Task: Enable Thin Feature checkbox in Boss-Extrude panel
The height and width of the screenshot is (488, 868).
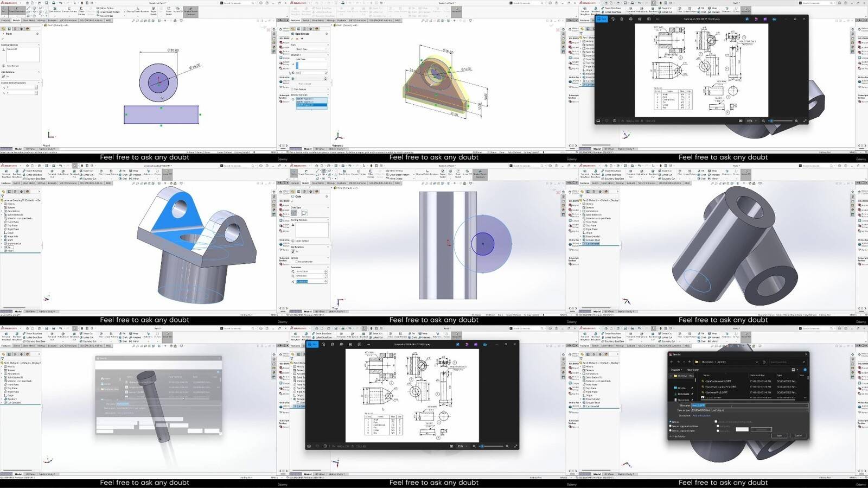Action: (x=292, y=89)
